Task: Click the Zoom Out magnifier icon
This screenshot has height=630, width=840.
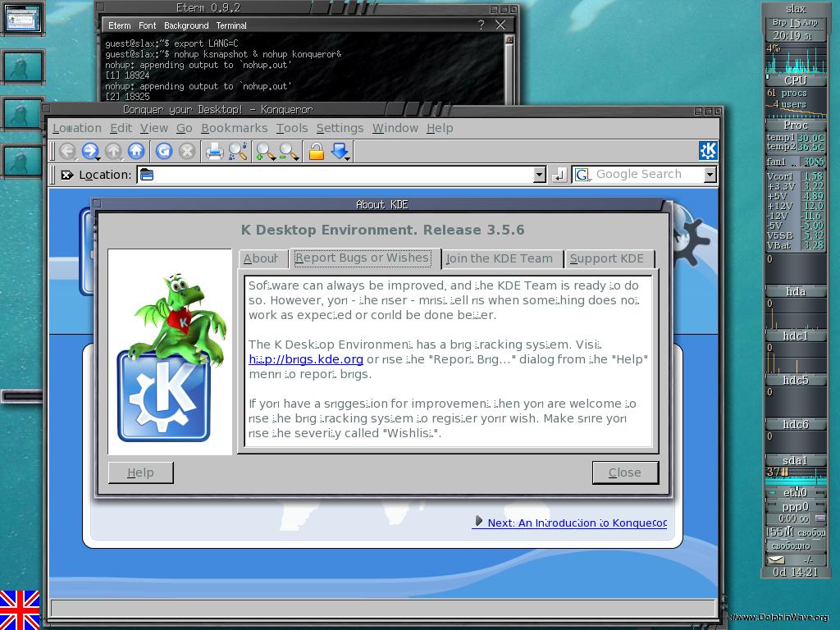Action: [288, 151]
